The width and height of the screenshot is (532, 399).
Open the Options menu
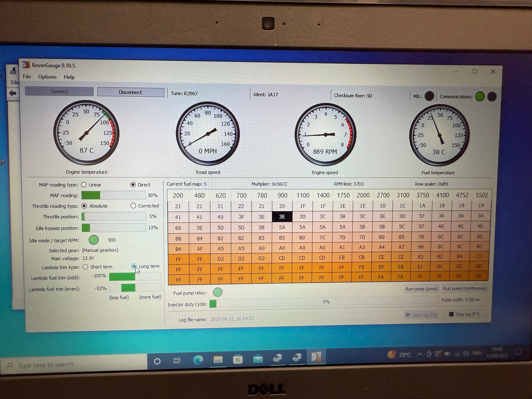pyautogui.click(x=47, y=77)
